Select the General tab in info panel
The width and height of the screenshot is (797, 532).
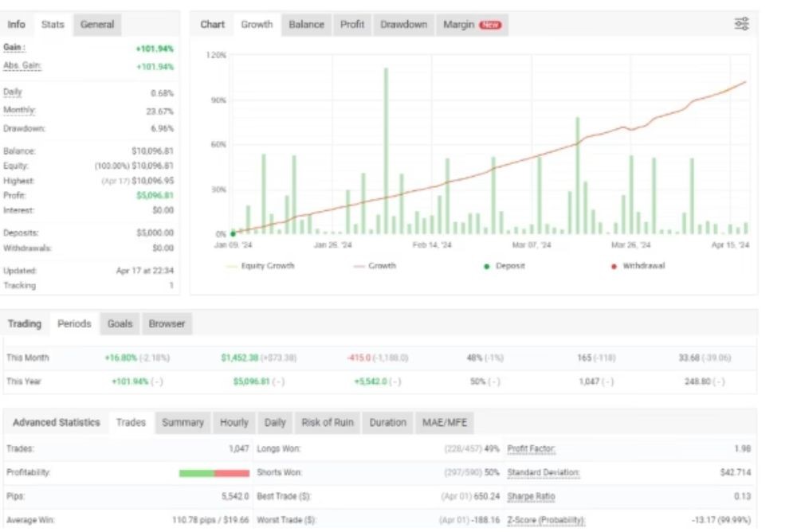(x=97, y=25)
